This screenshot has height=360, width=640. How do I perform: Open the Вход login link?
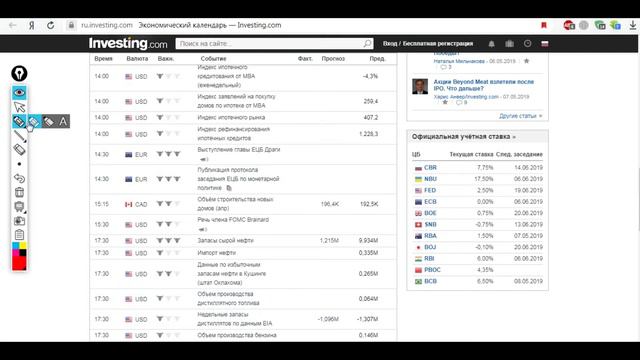(x=390, y=43)
